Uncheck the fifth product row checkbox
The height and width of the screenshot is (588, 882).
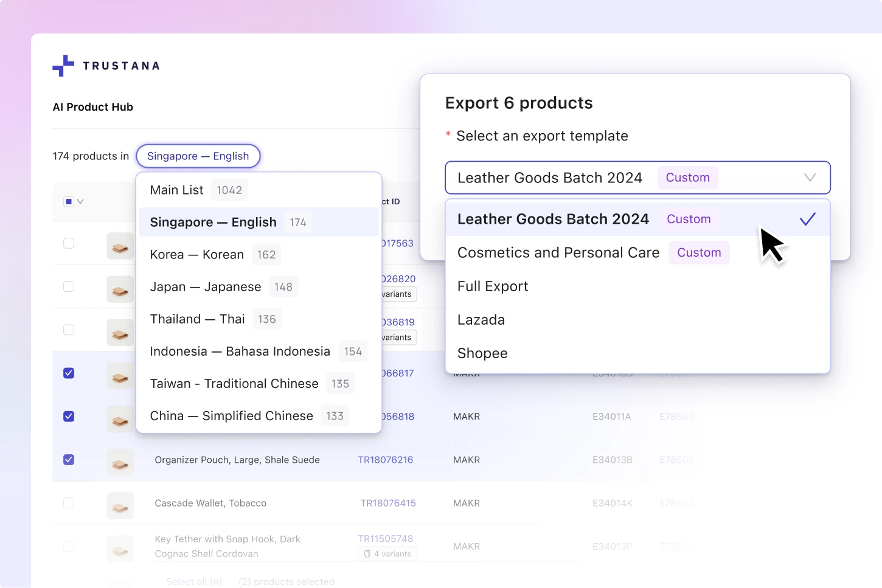point(69,417)
